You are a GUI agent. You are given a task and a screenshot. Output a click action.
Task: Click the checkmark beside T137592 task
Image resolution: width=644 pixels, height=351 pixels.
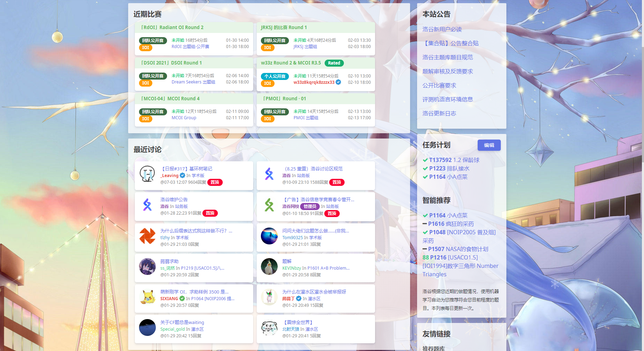click(x=425, y=160)
